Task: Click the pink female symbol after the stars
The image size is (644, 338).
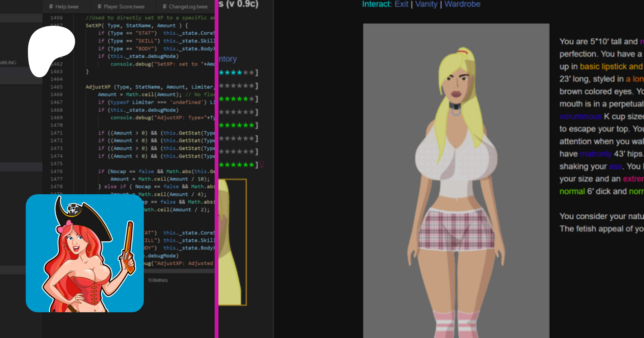Action: 262,165
